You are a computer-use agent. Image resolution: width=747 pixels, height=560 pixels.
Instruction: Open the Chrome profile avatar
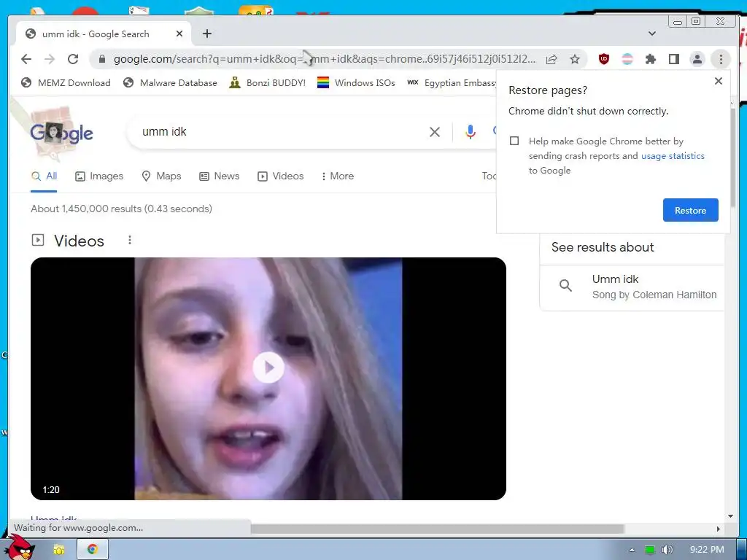coord(697,59)
